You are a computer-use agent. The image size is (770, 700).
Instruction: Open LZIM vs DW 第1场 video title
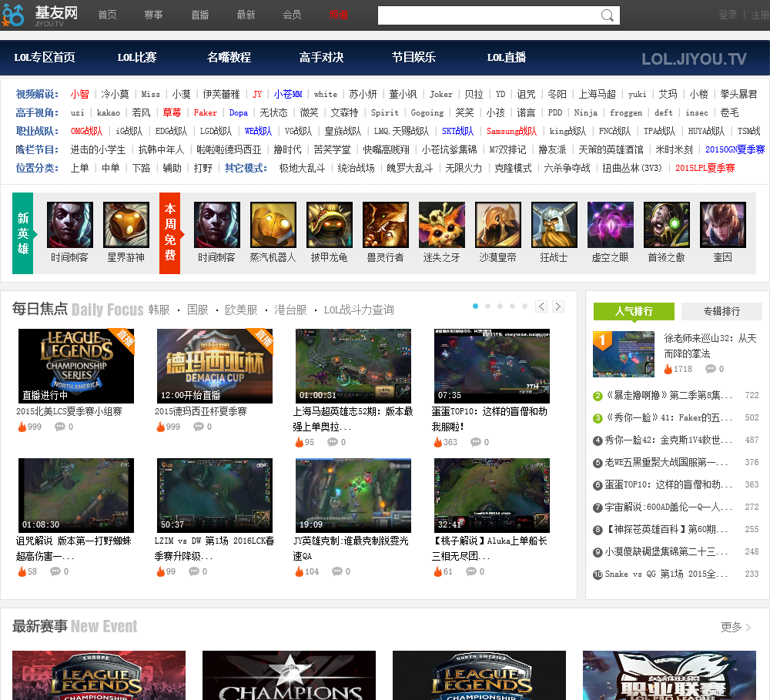(x=214, y=548)
